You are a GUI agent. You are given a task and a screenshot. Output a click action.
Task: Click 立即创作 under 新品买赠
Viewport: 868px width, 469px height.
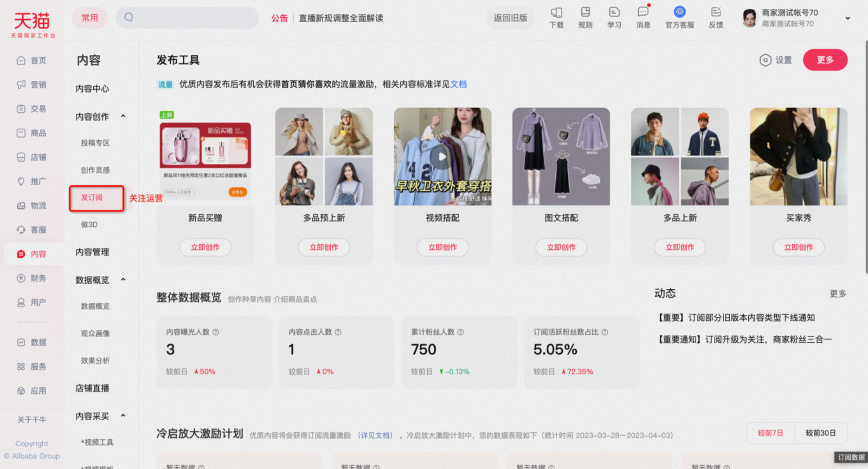pos(206,248)
